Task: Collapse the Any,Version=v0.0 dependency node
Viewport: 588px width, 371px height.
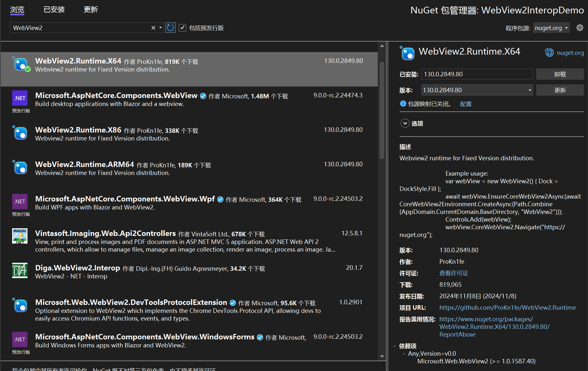Action: [x=403, y=353]
